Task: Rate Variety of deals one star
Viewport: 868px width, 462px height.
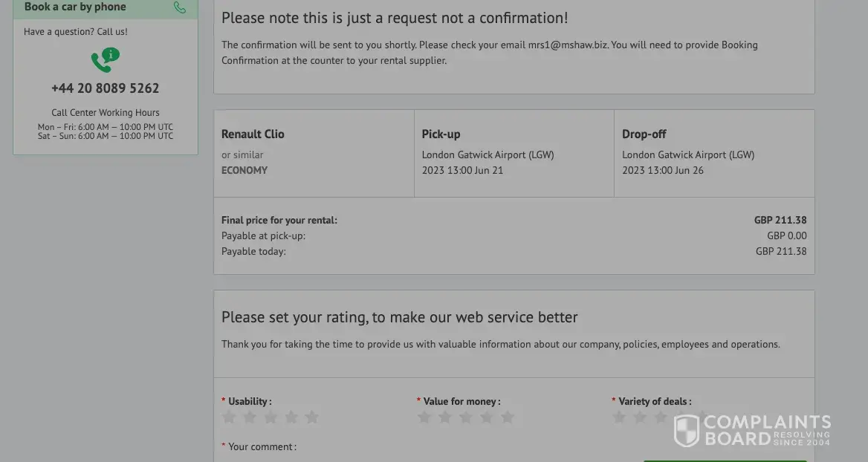Action: (x=619, y=417)
